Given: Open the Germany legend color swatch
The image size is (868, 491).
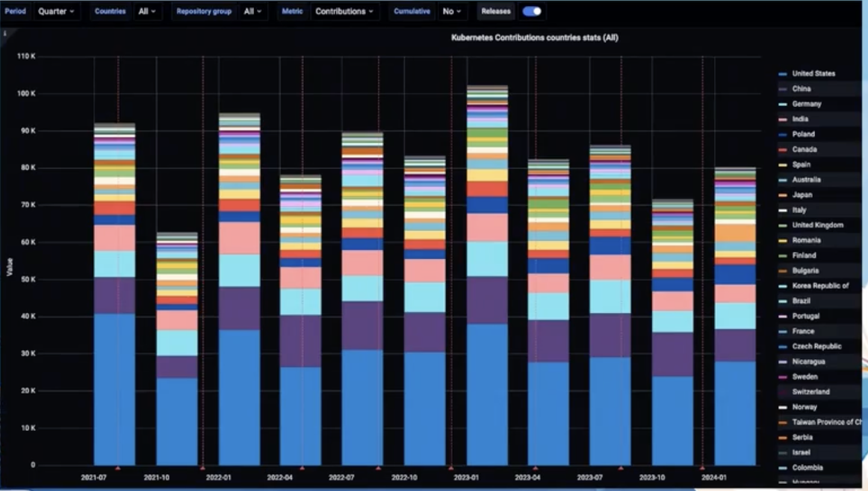Looking at the screenshot, I should coord(783,104).
